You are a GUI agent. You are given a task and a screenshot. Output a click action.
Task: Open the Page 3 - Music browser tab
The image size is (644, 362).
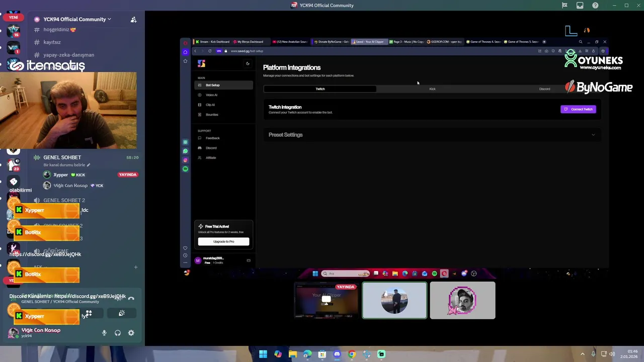[x=407, y=42]
